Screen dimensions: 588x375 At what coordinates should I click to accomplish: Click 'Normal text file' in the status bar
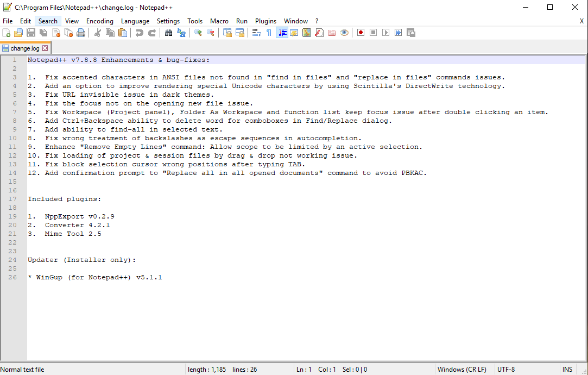22,370
